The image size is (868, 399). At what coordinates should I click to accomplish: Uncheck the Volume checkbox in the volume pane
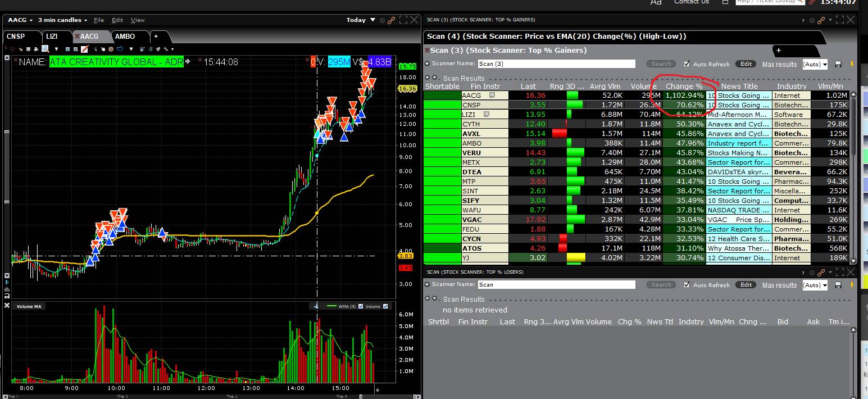(384, 306)
